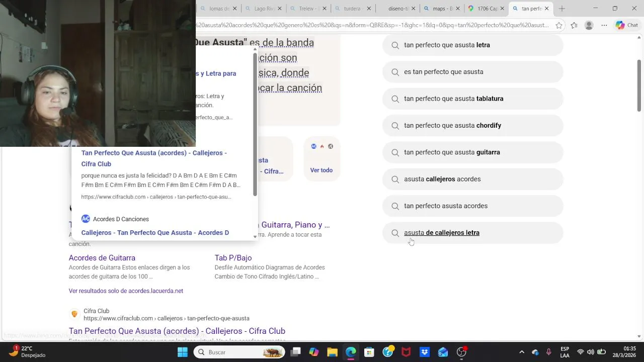The image size is (644, 362).
Task: Search 'tan perfecto que asusta chordify' suggestion
Action: pos(472,126)
